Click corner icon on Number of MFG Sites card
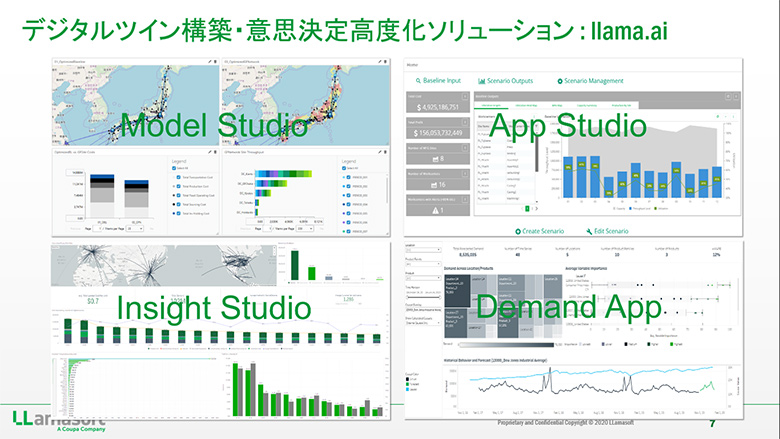Screen dimensions: 780x439 465,148
